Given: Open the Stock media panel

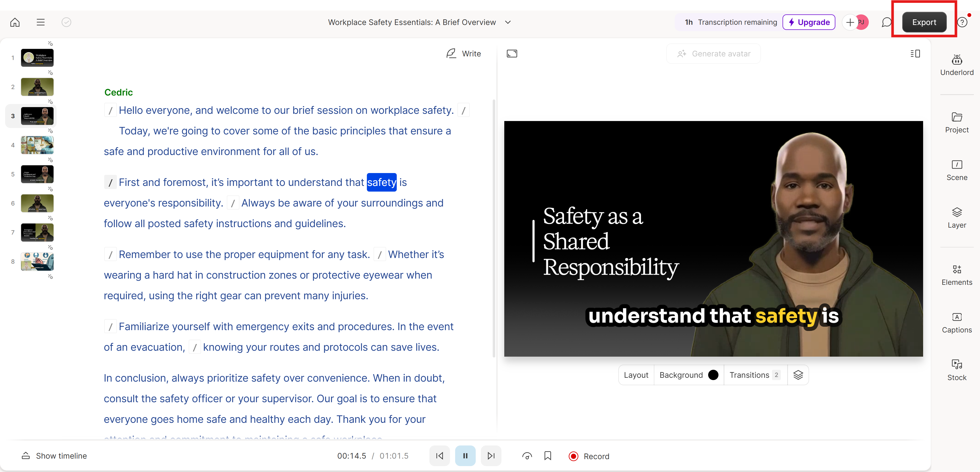Looking at the screenshot, I should [x=956, y=370].
